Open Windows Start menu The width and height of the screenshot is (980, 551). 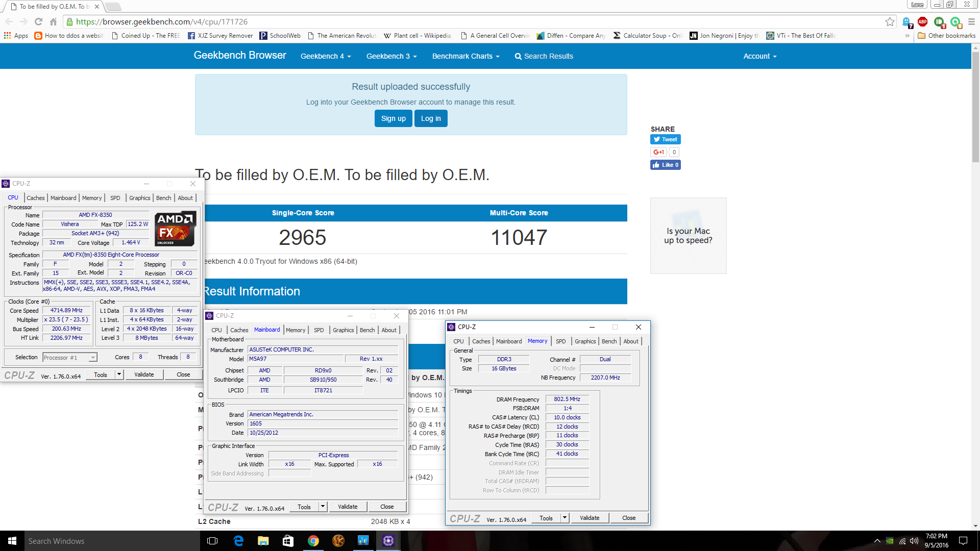click(12, 541)
